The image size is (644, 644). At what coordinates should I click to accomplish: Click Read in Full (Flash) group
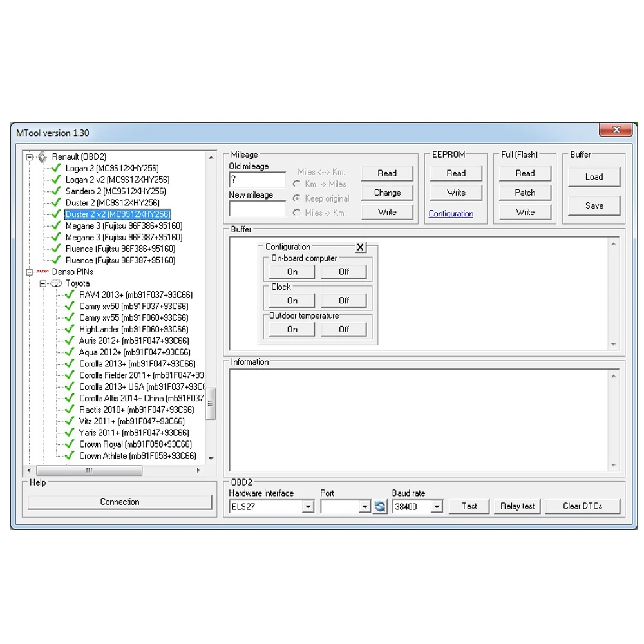coord(525,173)
